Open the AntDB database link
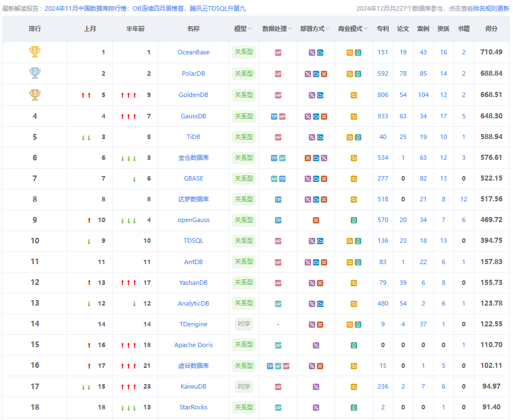 click(x=193, y=262)
